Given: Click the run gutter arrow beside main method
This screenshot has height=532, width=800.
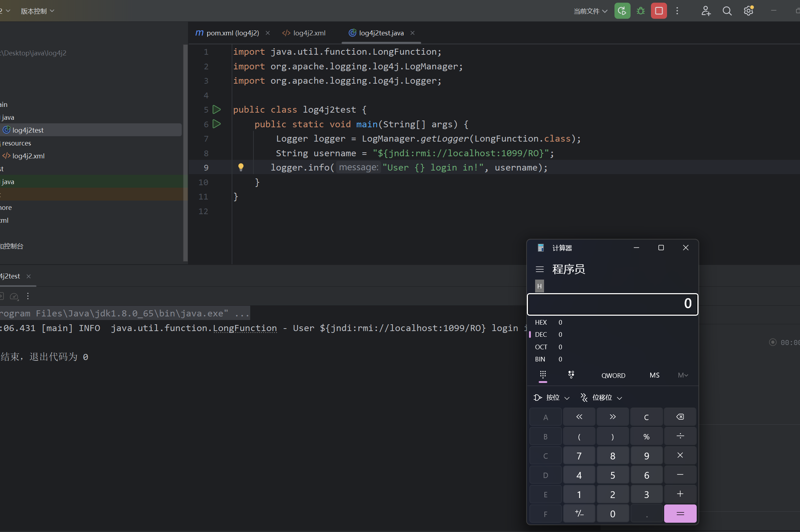Looking at the screenshot, I should click(217, 124).
